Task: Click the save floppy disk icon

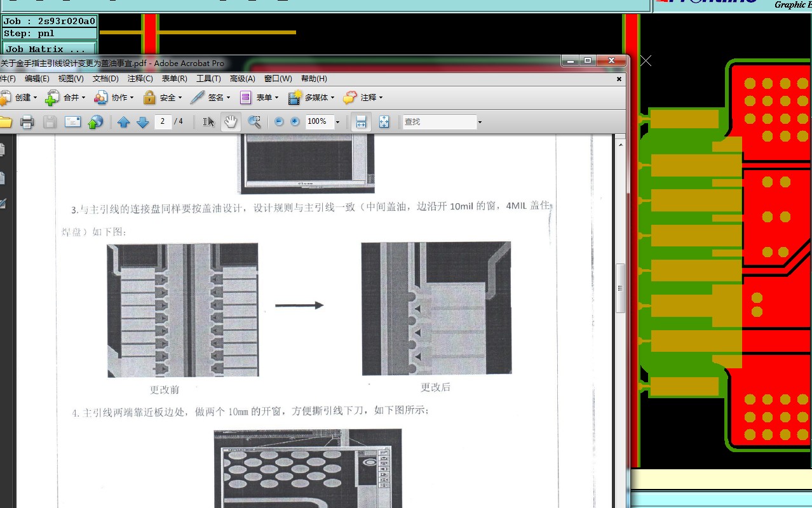Action: [x=50, y=122]
